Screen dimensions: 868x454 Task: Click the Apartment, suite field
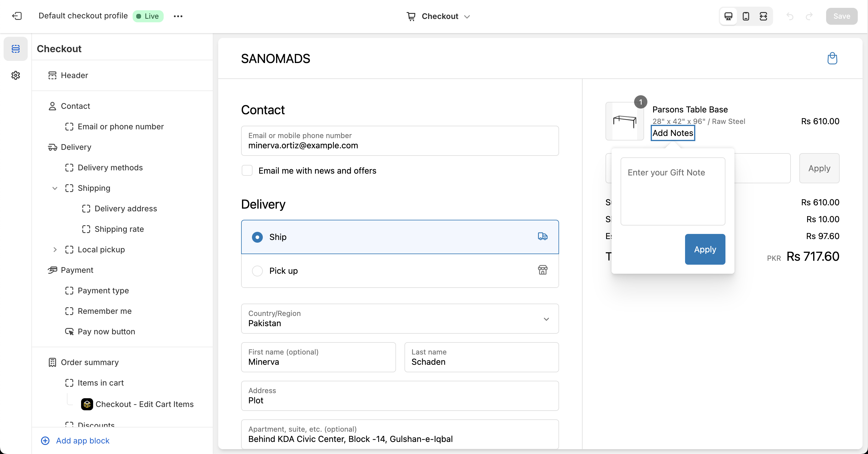(400, 434)
